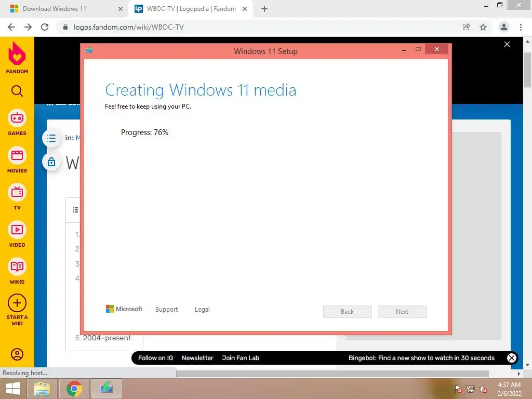Toggle the table of contents list icon
532x399 pixels.
[x=51, y=138]
